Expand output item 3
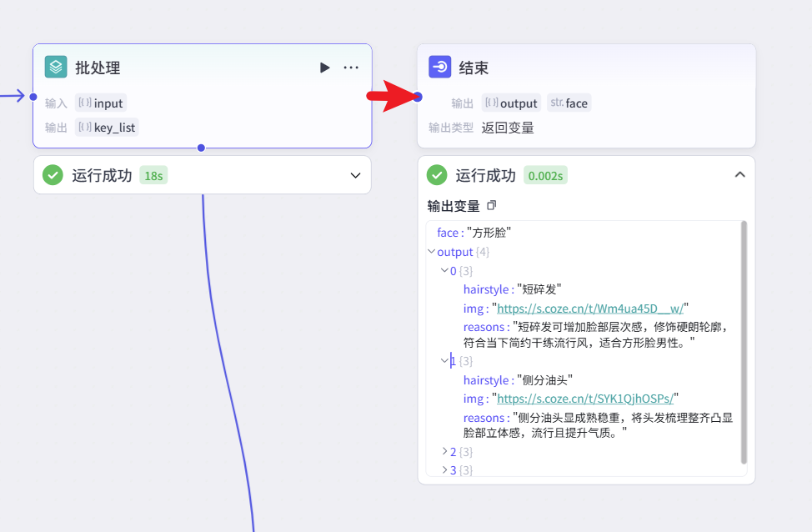This screenshot has height=532, width=812. (444, 470)
